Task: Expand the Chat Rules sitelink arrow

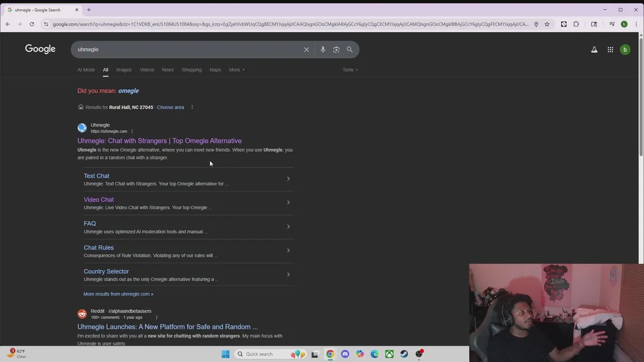Action: [x=288, y=250]
